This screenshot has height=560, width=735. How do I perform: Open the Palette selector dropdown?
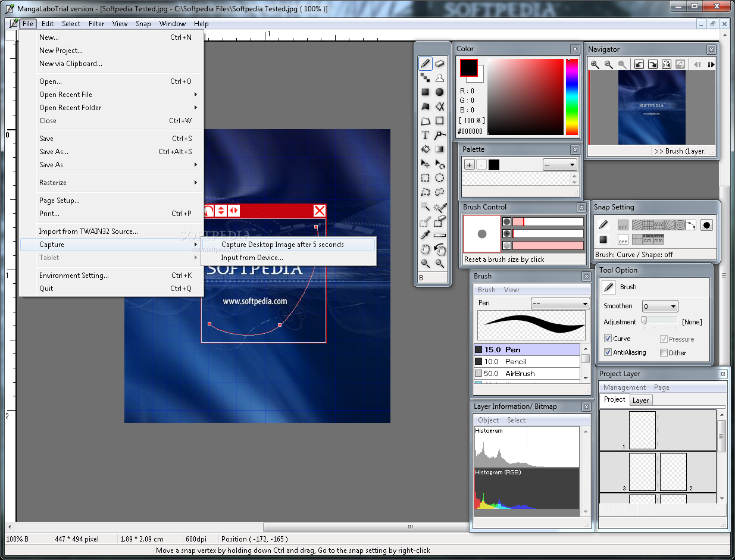click(560, 165)
